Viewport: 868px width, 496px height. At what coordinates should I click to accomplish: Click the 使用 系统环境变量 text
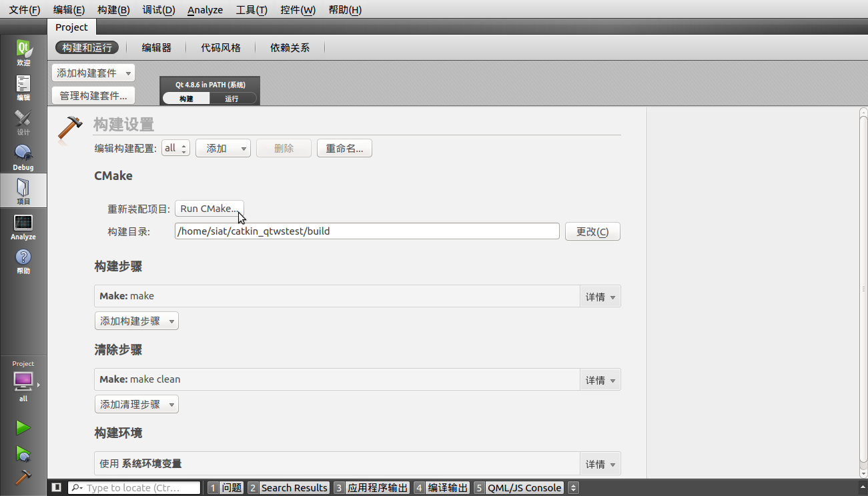(x=141, y=463)
